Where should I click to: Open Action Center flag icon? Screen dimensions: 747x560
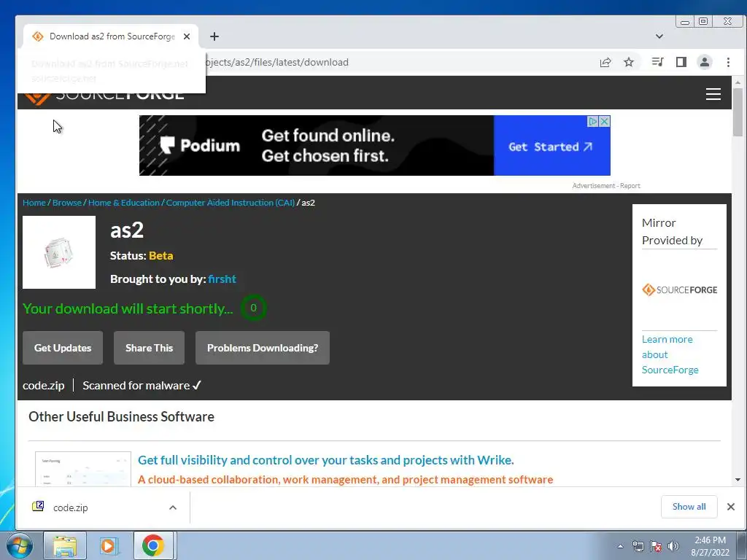pos(656,546)
